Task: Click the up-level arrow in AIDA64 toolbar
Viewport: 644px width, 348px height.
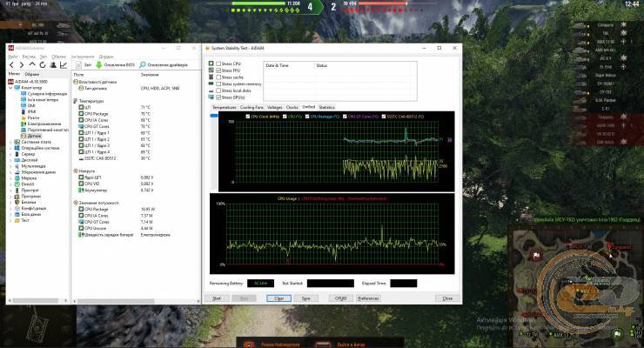Action: pyautogui.click(x=32, y=65)
